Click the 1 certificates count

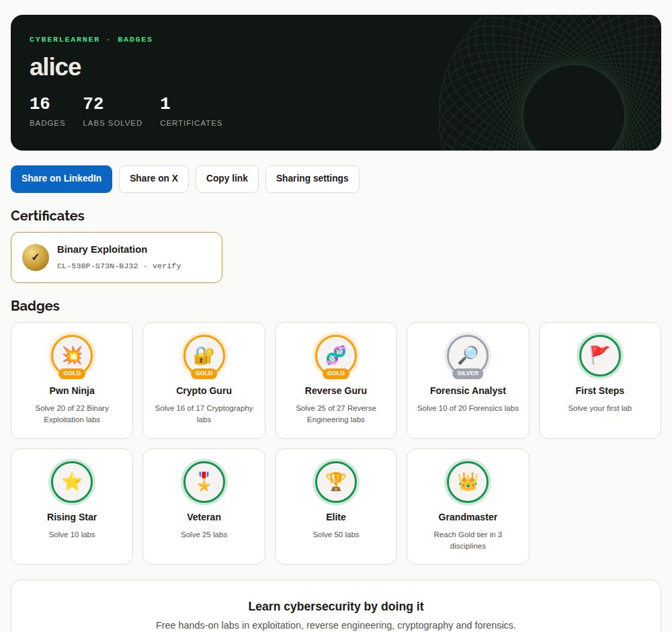(165, 104)
